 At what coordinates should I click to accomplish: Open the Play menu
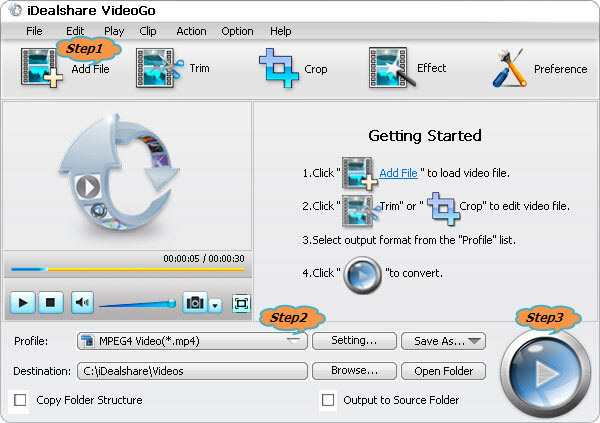pyautogui.click(x=114, y=31)
